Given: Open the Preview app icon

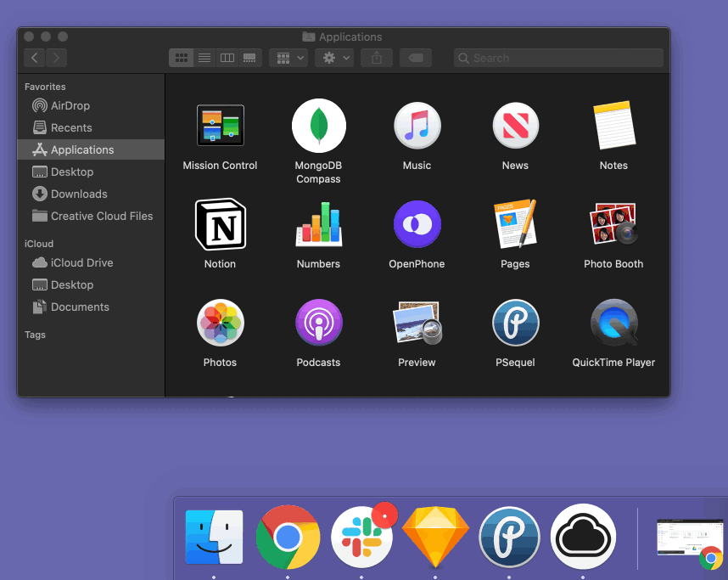Looking at the screenshot, I should coord(417,323).
